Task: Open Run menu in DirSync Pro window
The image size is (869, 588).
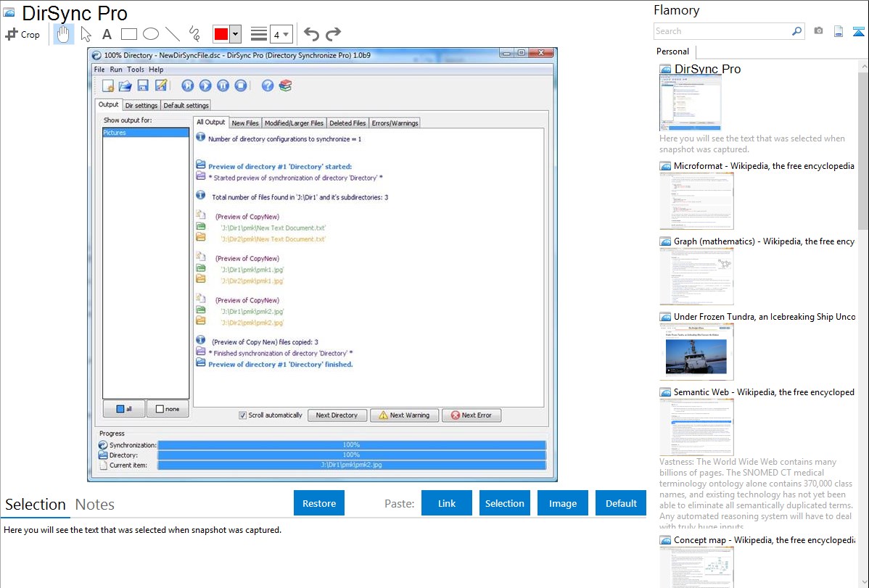Action: (116, 70)
